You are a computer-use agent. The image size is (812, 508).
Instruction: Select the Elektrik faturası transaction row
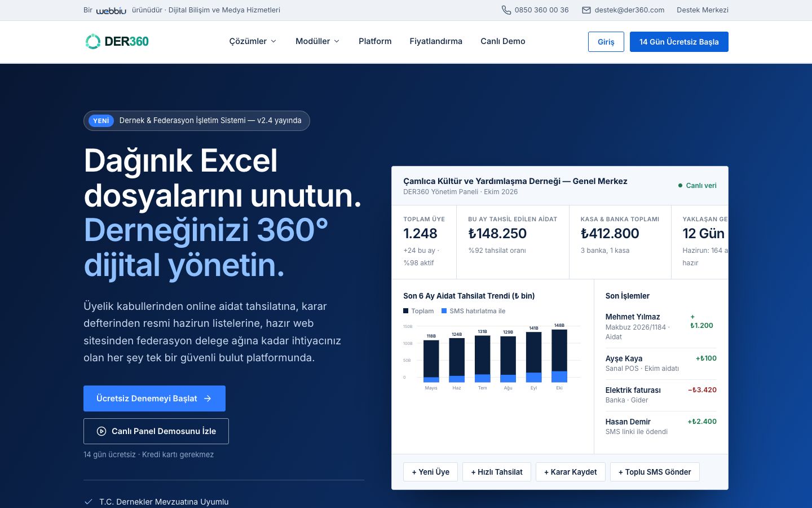pyautogui.click(x=661, y=395)
